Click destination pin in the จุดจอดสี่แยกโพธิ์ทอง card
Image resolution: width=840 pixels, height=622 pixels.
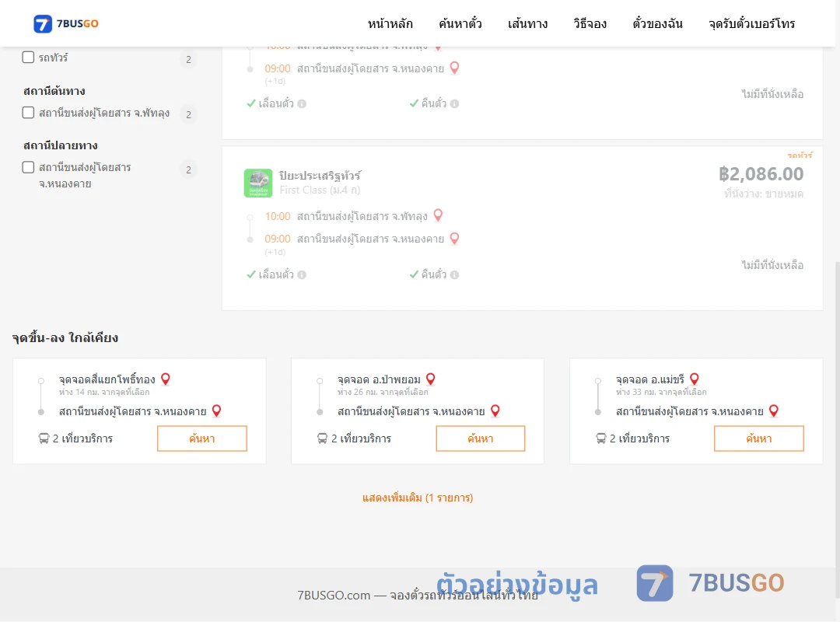tap(216, 411)
